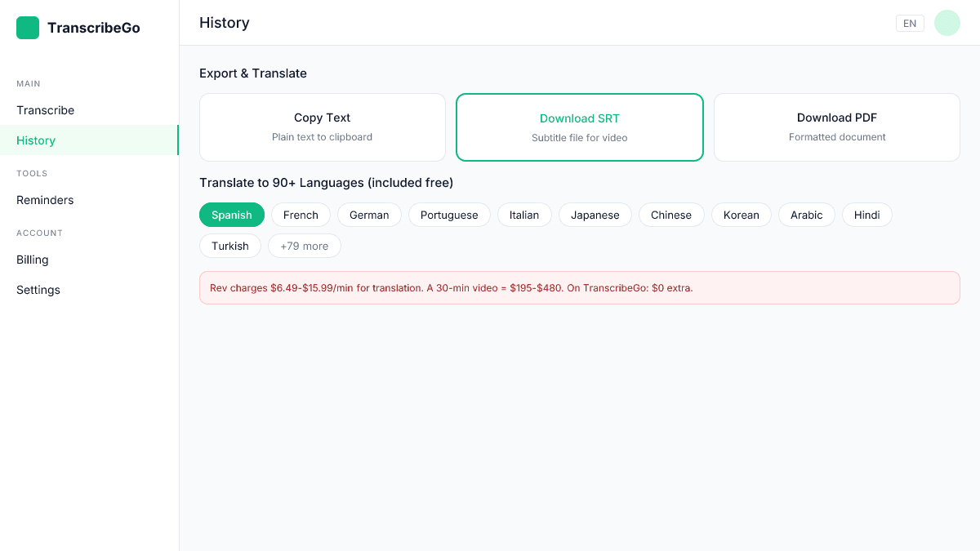
Task: Open the user profile avatar
Action: point(947,23)
